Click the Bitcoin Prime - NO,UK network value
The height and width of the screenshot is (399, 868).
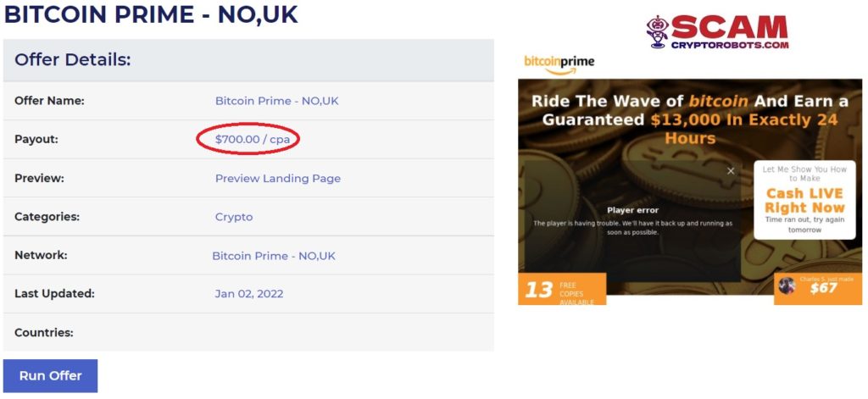click(274, 256)
